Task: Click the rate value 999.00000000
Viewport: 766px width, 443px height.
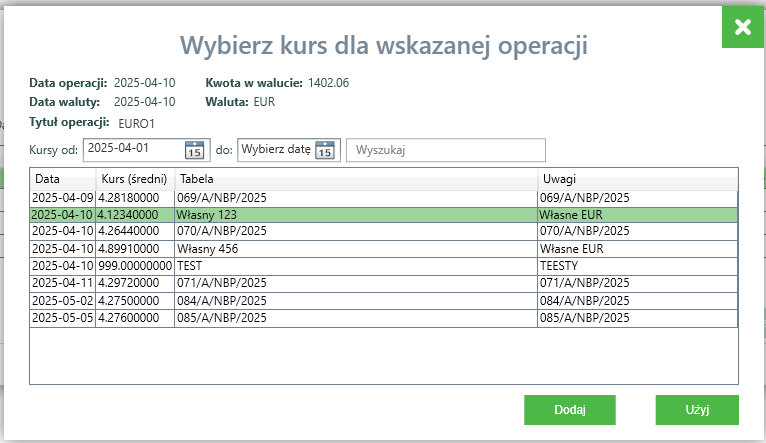Action: pyautogui.click(x=135, y=266)
